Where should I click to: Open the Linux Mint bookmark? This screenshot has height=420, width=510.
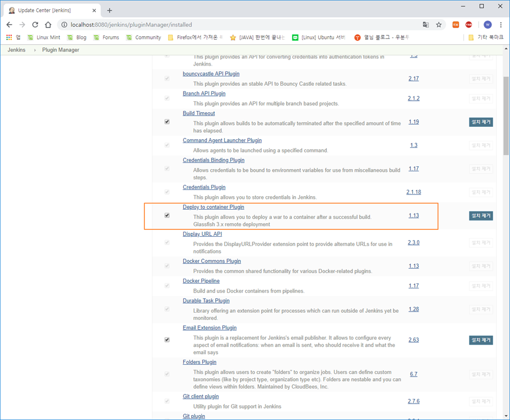(44, 37)
